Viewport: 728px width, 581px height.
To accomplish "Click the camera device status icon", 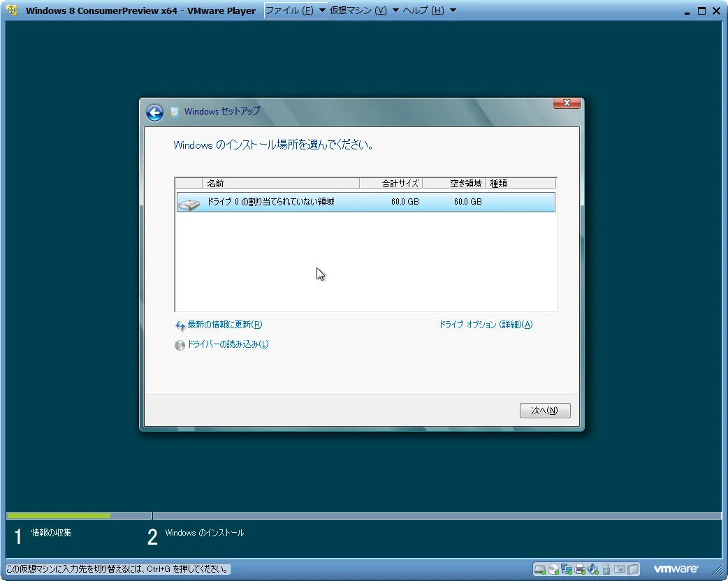I will tap(619, 568).
